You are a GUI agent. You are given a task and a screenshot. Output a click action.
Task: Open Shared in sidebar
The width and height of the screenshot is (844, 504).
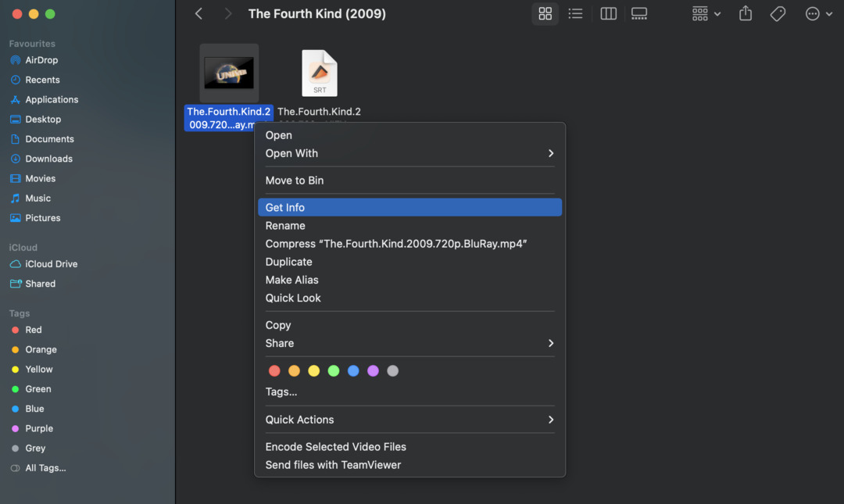(x=40, y=284)
